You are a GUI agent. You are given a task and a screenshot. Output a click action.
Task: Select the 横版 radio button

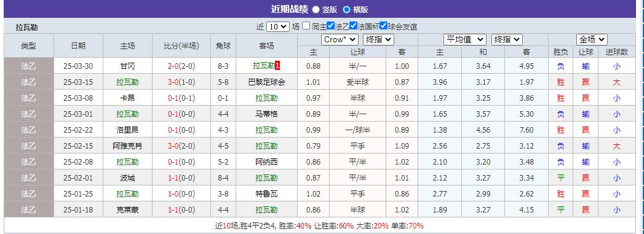click(347, 9)
